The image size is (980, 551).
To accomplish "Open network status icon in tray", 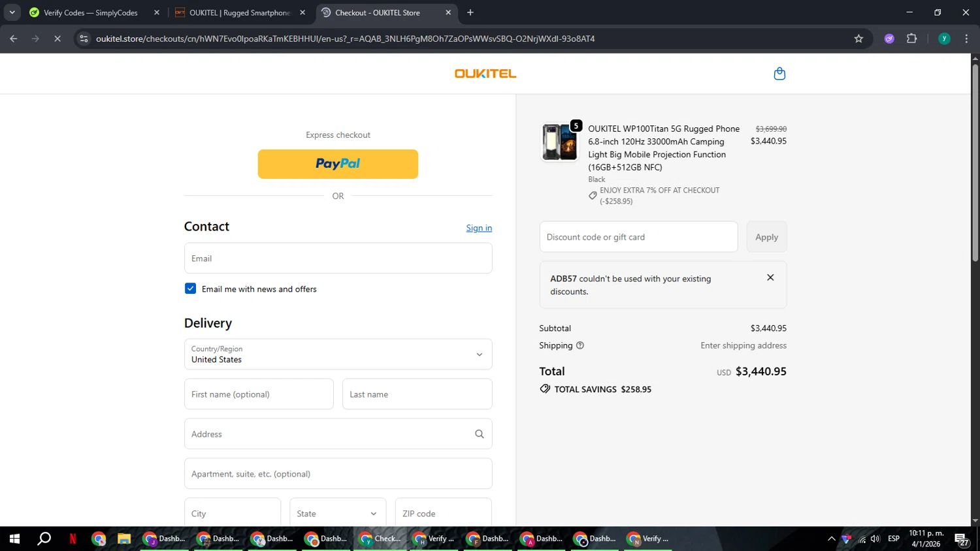I will coord(862,539).
